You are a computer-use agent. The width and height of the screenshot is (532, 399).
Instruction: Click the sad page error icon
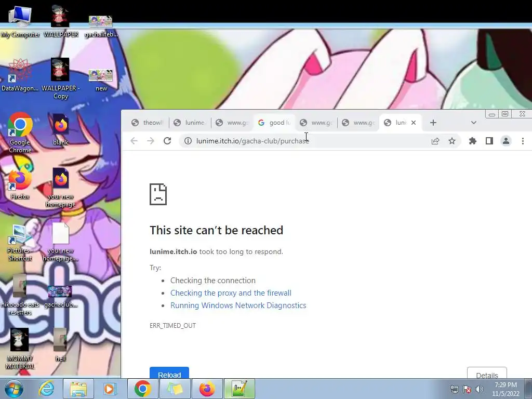pos(158,194)
